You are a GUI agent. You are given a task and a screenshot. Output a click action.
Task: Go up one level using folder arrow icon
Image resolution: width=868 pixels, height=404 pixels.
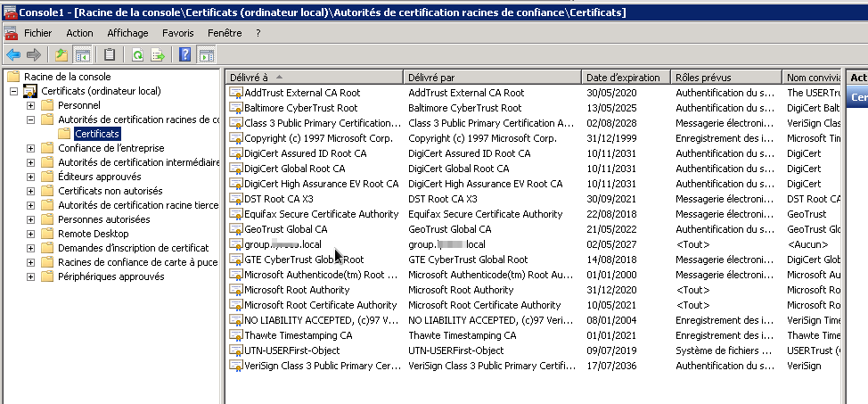coord(61,54)
